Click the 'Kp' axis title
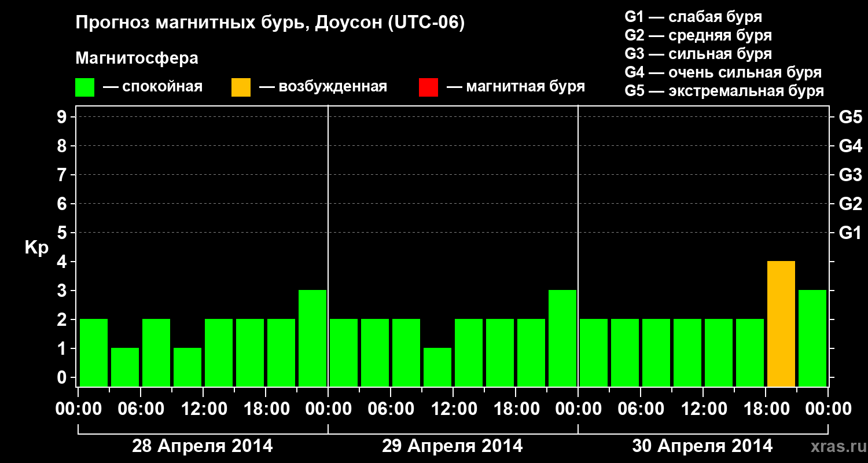Screen dimensions: 868x463 [x=36, y=248]
